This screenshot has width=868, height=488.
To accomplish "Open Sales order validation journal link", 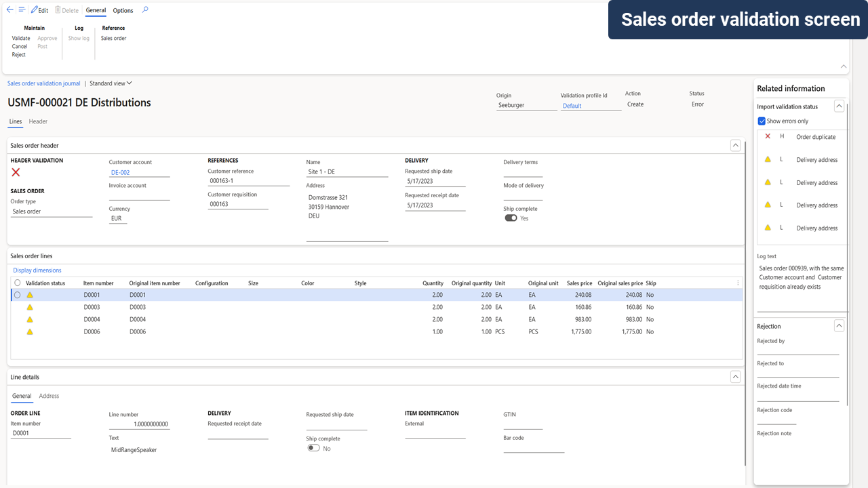I will 43,83.
